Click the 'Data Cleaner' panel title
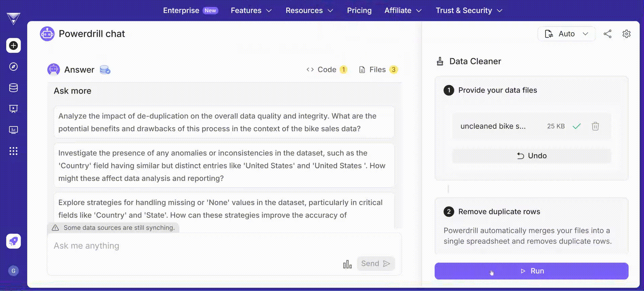The width and height of the screenshot is (644, 291). (475, 61)
